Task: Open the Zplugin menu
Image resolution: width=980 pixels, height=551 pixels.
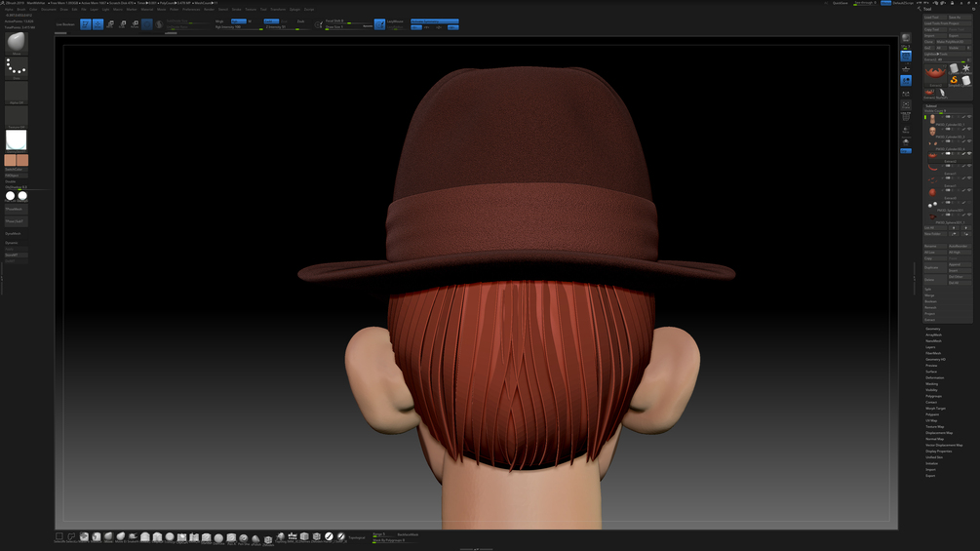Action: pyautogui.click(x=294, y=9)
